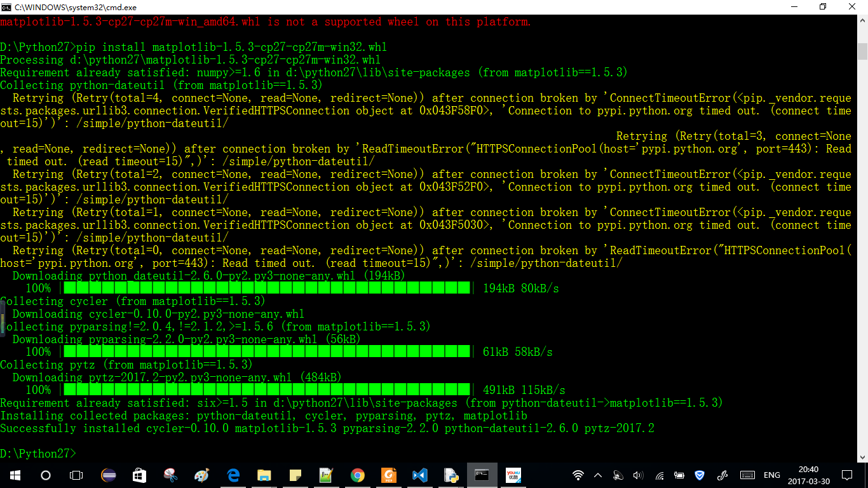Open the Python taskbar icon
This screenshot has height=488, width=868.
click(451, 475)
